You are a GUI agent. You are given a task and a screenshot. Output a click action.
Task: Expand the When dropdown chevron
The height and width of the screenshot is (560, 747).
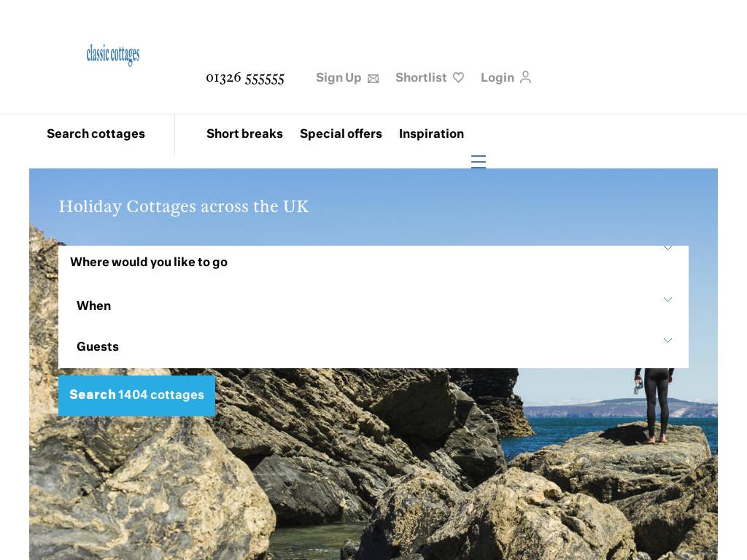[668, 300]
